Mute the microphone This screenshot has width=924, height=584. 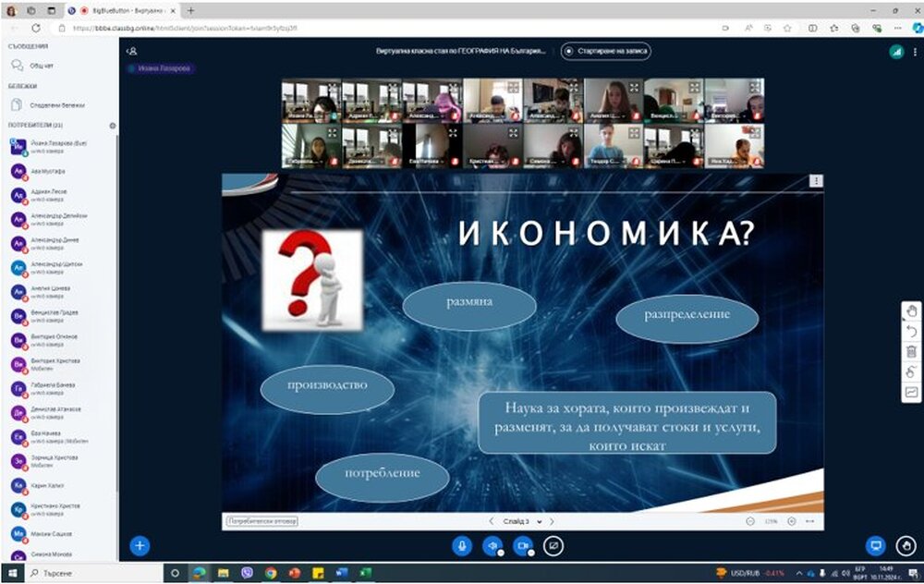click(462, 545)
